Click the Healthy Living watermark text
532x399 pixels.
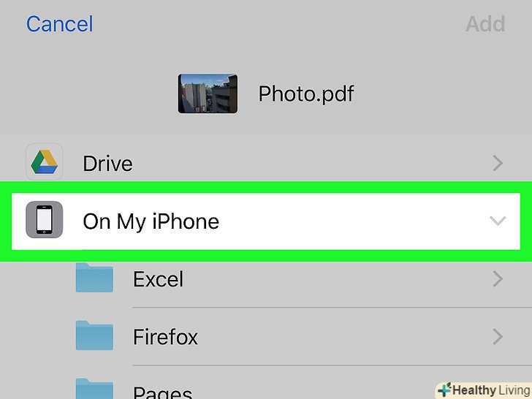(x=490, y=390)
